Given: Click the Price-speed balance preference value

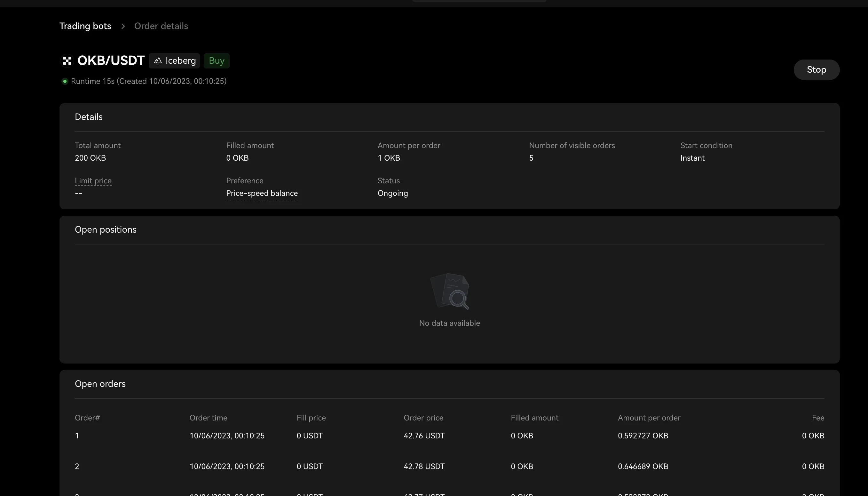Looking at the screenshot, I should pyautogui.click(x=262, y=193).
